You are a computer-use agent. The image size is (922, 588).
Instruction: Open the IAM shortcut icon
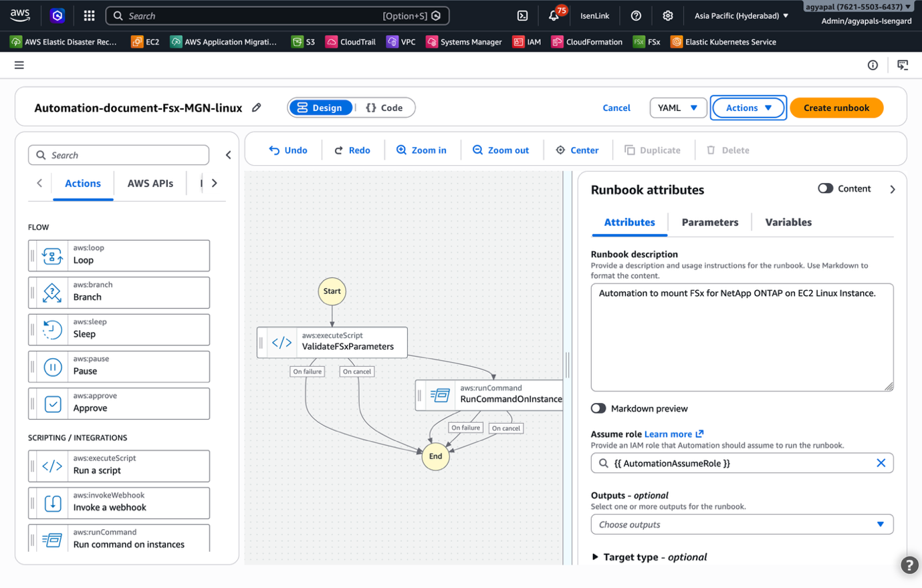(x=518, y=41)
